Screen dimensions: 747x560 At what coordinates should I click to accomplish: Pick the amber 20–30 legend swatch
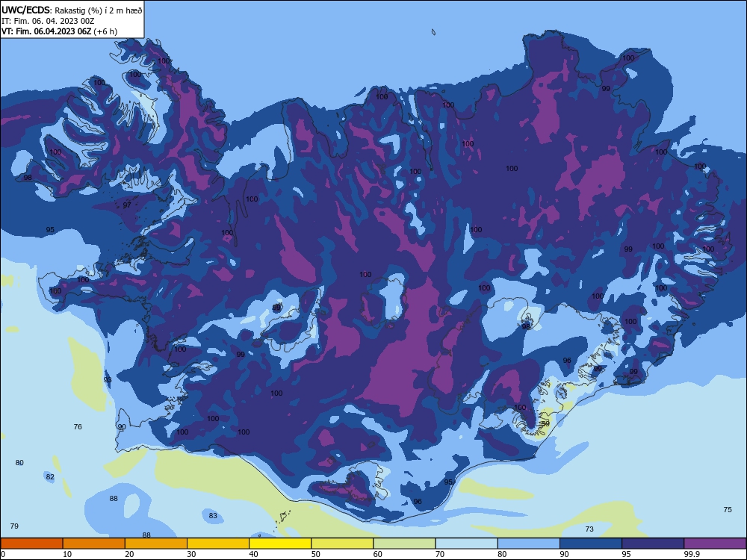click(x=156, y=544)
